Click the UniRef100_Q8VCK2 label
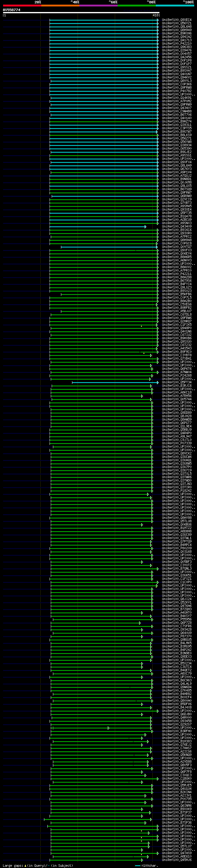The width and height of the screenshot is (197, 868). tap(177, 453)
